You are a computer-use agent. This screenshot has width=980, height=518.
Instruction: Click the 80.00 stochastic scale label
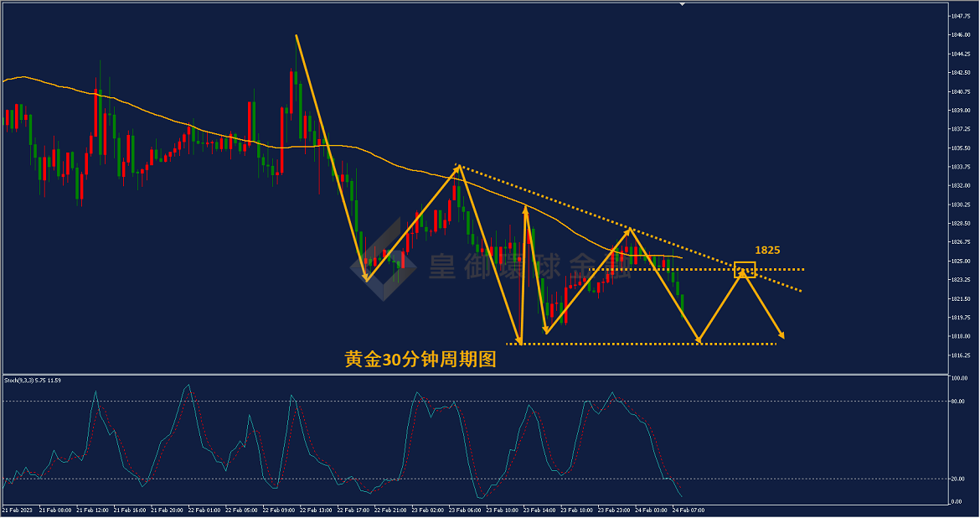[x=958, y=401]
